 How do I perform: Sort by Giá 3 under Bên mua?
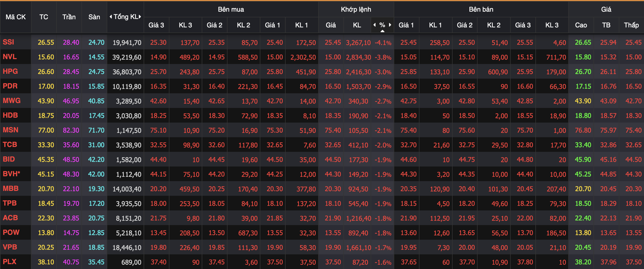pyautogui.click(x=156, y=25)
